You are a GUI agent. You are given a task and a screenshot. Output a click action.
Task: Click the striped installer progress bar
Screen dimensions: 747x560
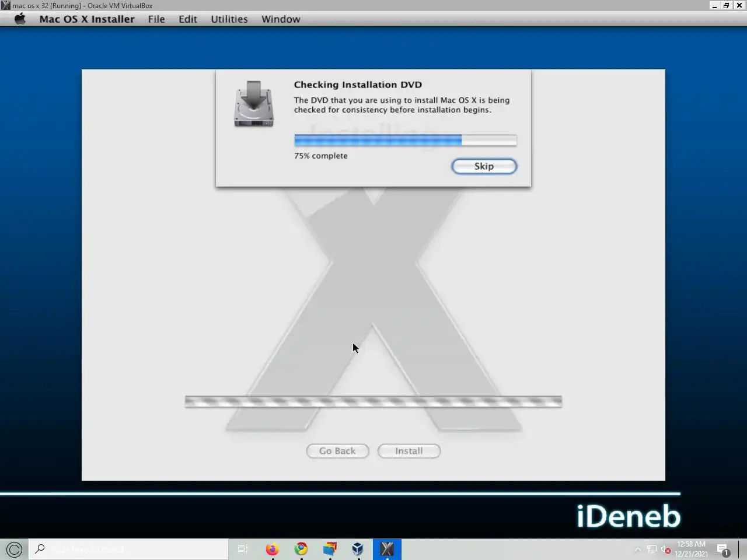(373, 401)
